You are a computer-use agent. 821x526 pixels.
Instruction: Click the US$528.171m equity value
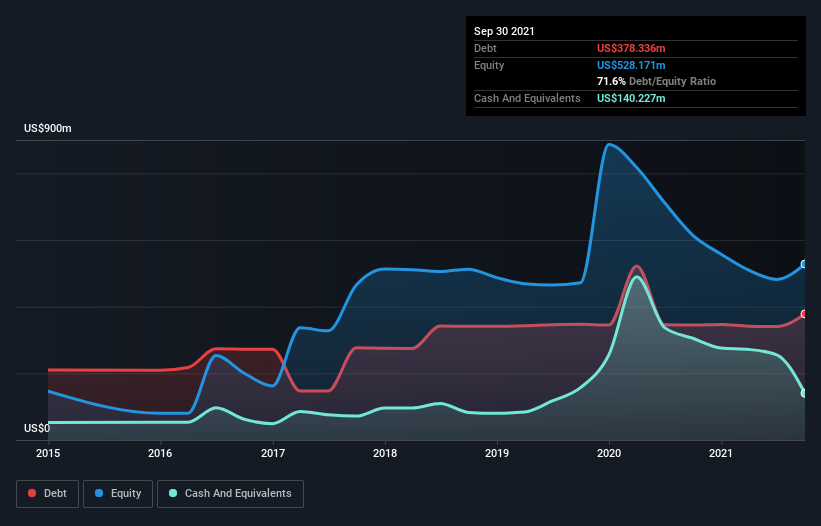[x=631, y=65]
